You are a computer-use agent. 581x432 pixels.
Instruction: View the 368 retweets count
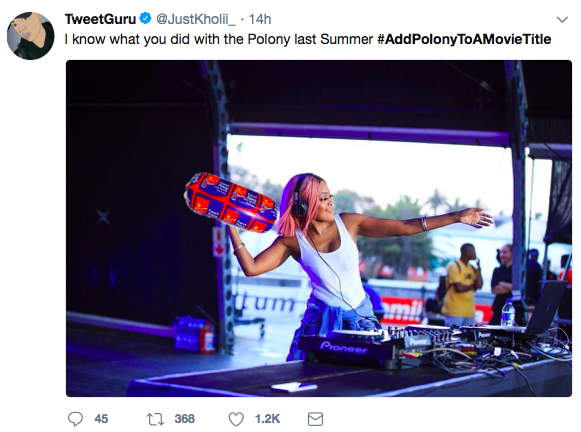185,419
